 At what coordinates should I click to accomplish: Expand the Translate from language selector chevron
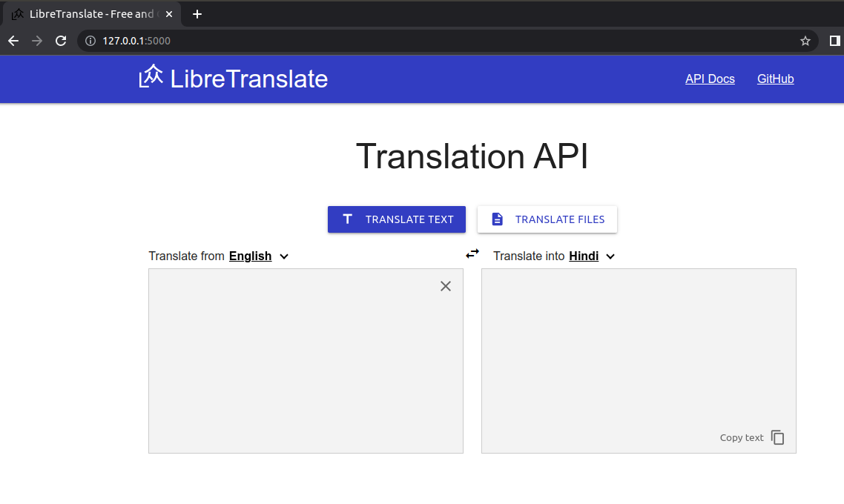point(284,256)
